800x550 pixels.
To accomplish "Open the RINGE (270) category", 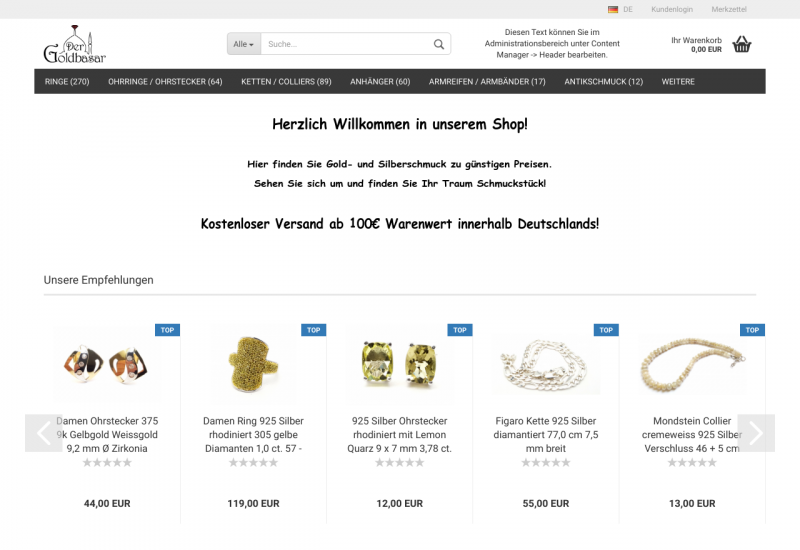I will pyautogui.click(x=67, y=82).
